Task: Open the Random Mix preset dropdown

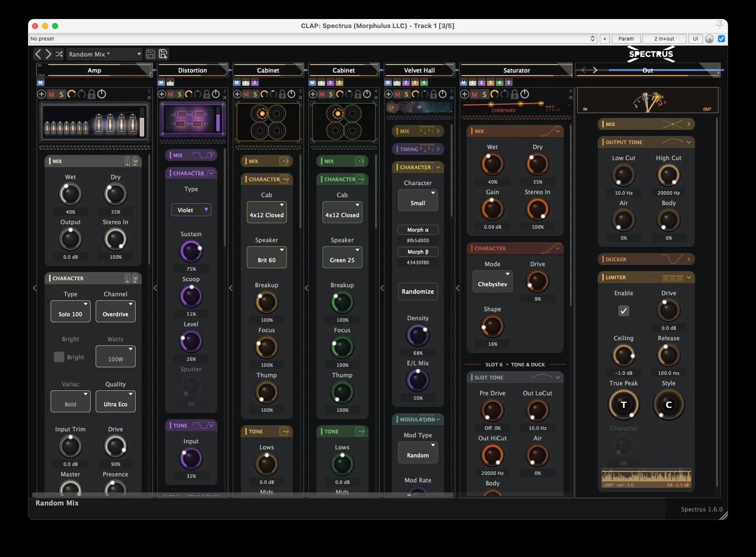Action: tap(105, 54)
